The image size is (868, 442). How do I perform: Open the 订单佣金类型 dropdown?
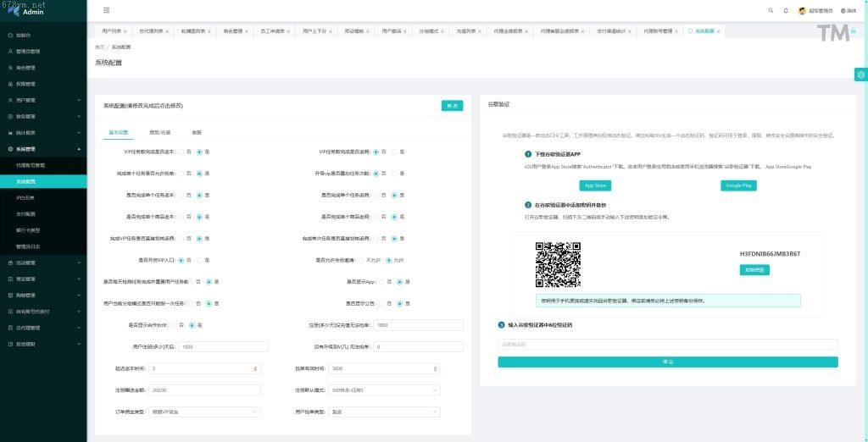[203, 412]
